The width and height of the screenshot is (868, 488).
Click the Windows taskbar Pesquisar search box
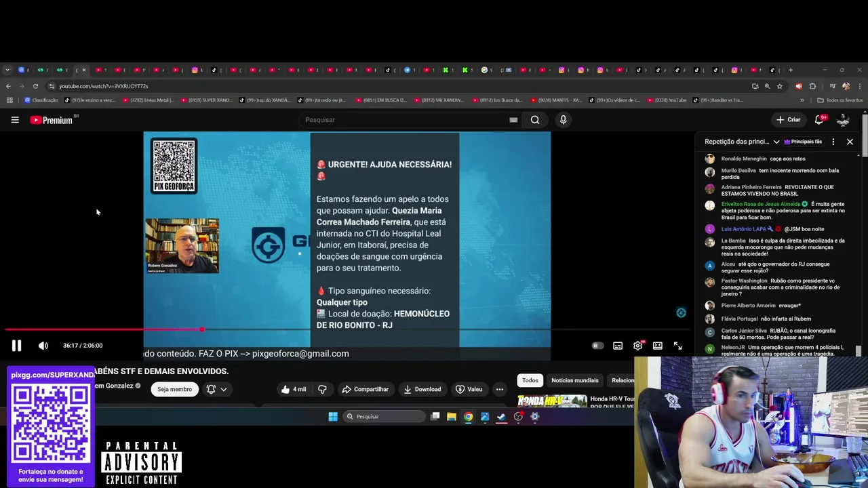point(384,417)
